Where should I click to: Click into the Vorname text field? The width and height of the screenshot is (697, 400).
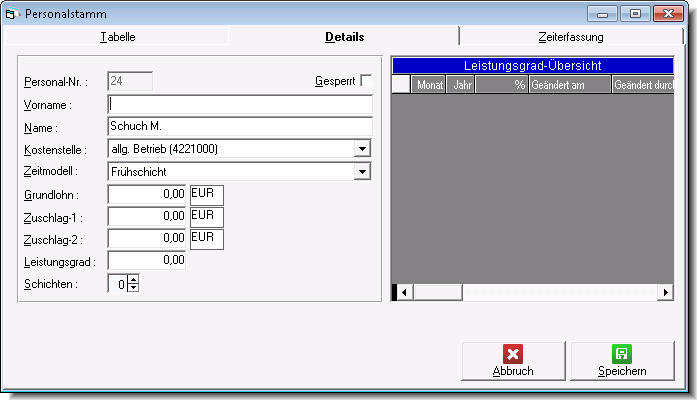point(239,103)
